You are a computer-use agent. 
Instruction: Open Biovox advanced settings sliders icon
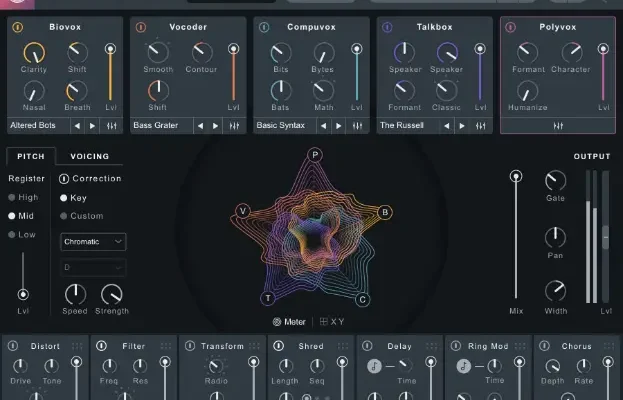point(111,126)
